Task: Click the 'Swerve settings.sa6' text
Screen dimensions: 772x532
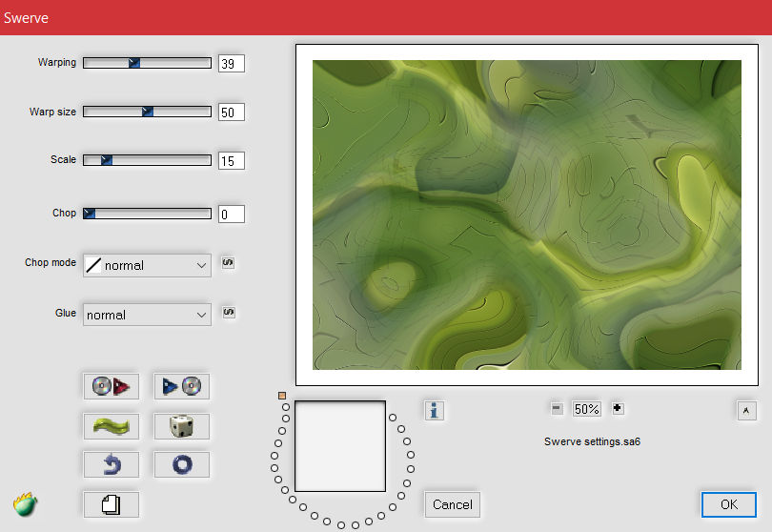Action: click(592, 441)
